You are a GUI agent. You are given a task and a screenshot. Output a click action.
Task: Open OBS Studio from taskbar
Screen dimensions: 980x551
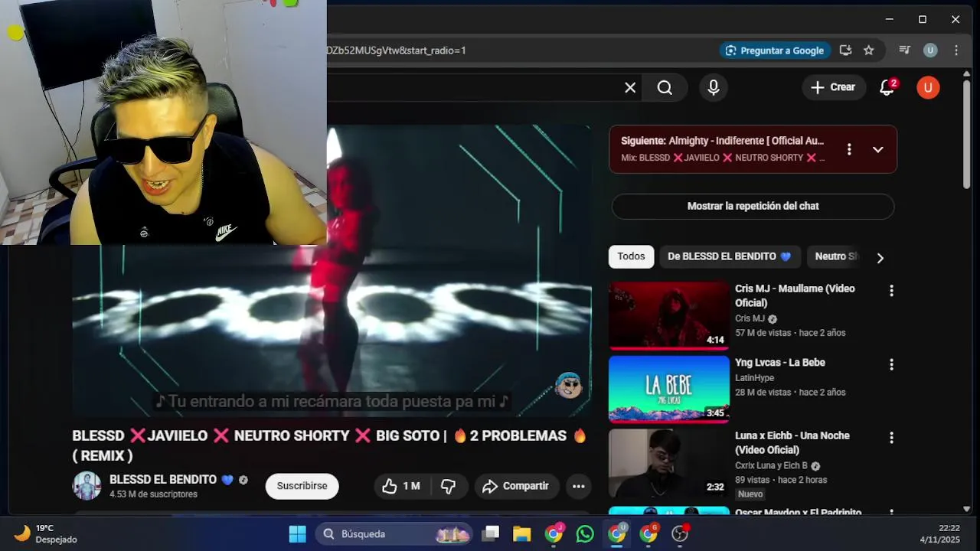[680, 534]
